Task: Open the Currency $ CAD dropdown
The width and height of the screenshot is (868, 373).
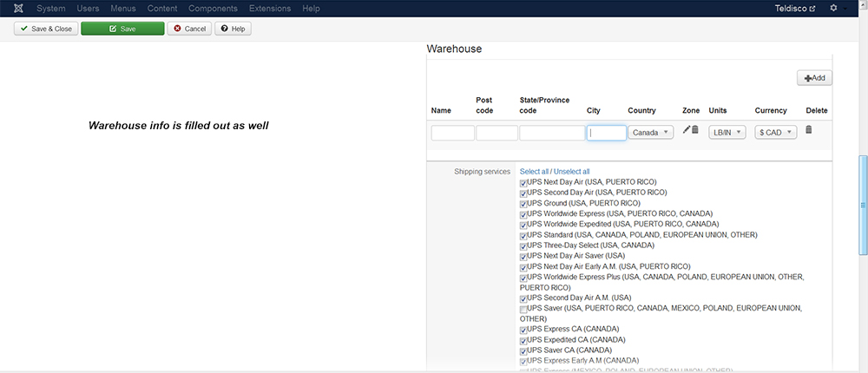Action: 775,133
